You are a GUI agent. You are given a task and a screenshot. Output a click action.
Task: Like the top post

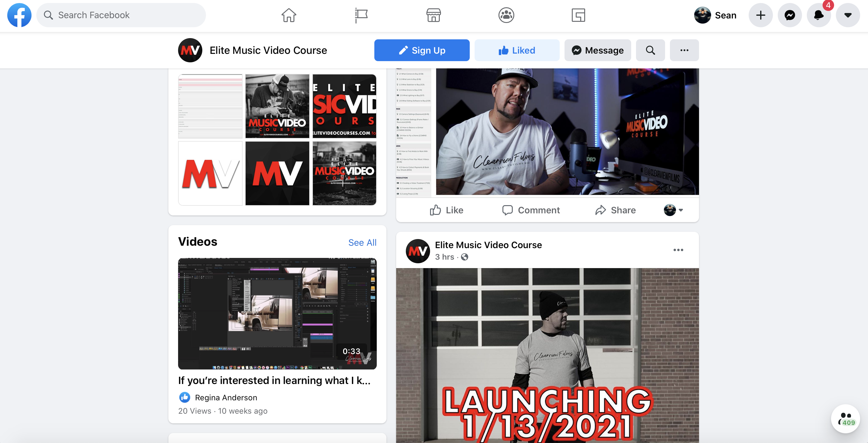click(446, 210)
